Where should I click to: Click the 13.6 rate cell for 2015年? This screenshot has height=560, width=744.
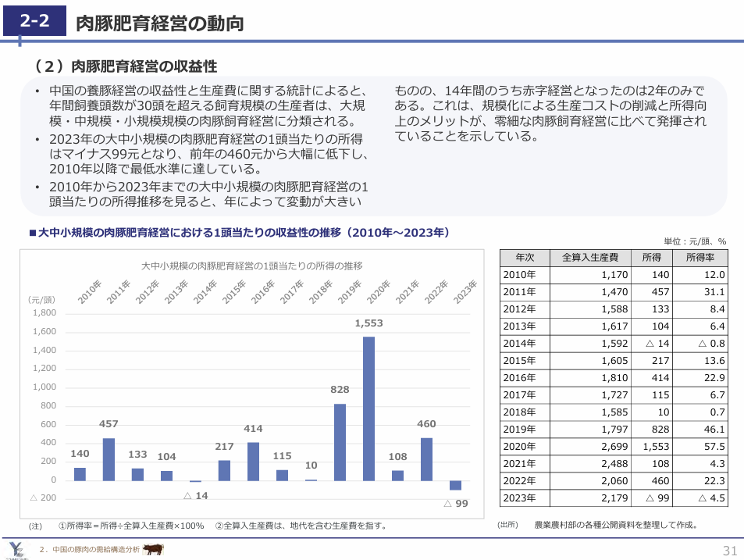click(x=700, y=361)
